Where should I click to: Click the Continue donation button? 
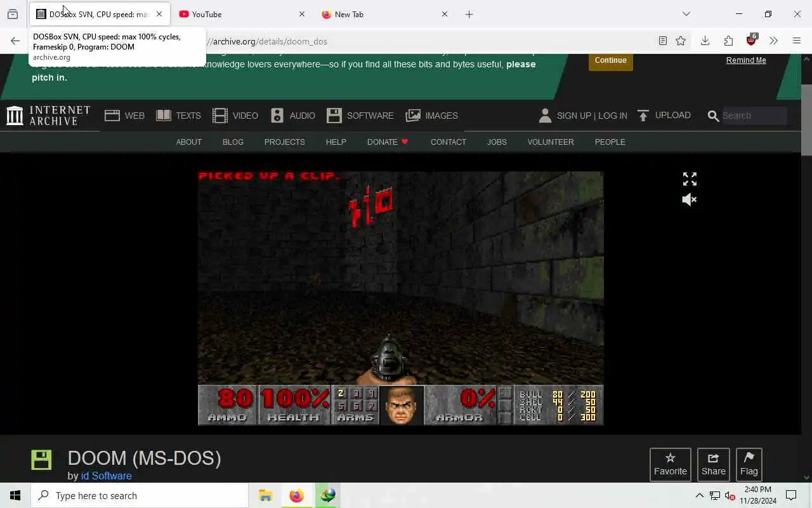611,60
